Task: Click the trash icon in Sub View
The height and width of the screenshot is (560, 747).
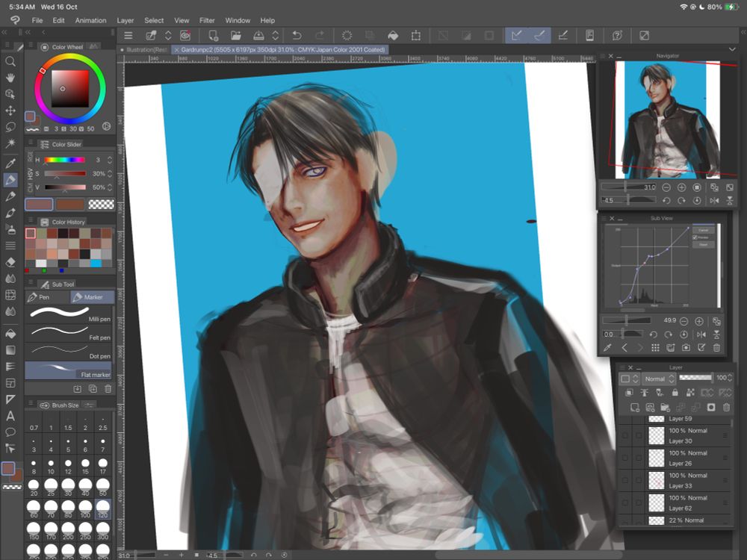Action: point(716,348)
